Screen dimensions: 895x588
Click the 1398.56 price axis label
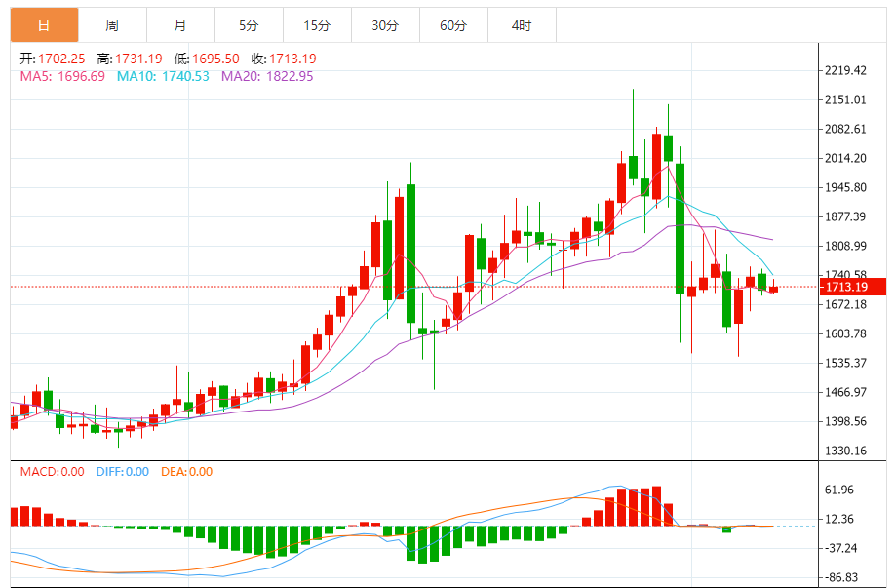coord(845,421)
